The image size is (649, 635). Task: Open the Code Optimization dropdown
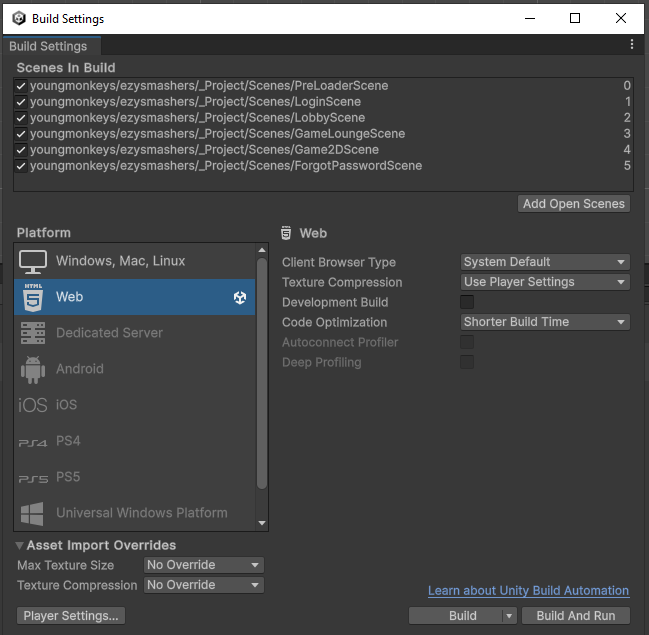point(545,322)
